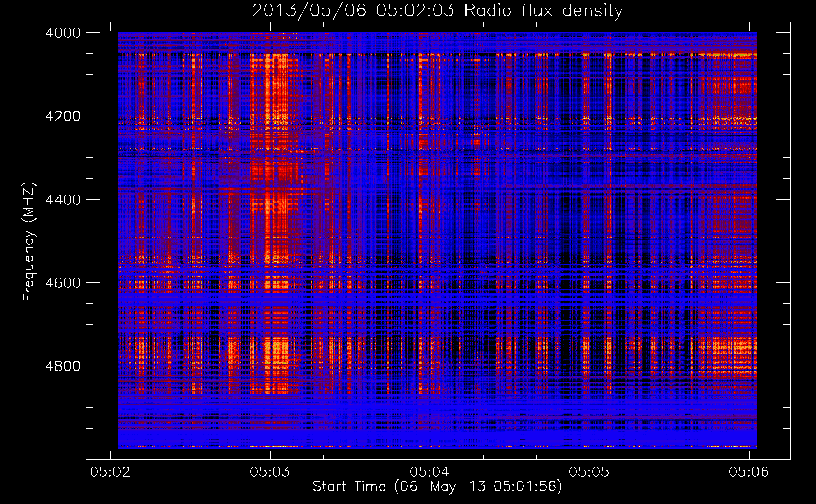Select the 4600 frequency axis label

click(63, 283)
